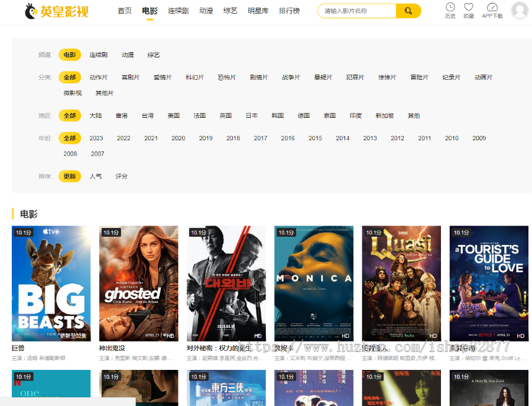
Task: Filter year by 2023
Action: pos(96,138)
